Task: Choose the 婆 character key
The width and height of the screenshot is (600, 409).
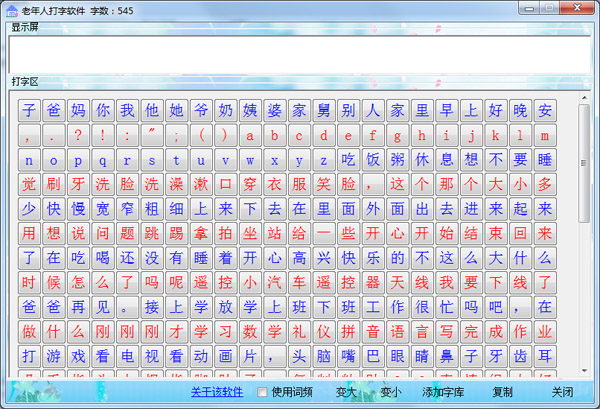Action: click(274, 111)
